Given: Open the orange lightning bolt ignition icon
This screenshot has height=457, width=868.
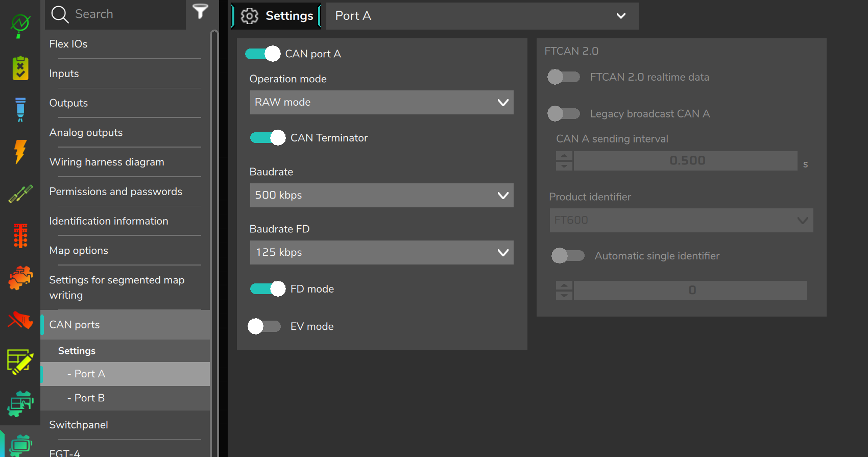Looking at the screenshot, I should [20, 152].
